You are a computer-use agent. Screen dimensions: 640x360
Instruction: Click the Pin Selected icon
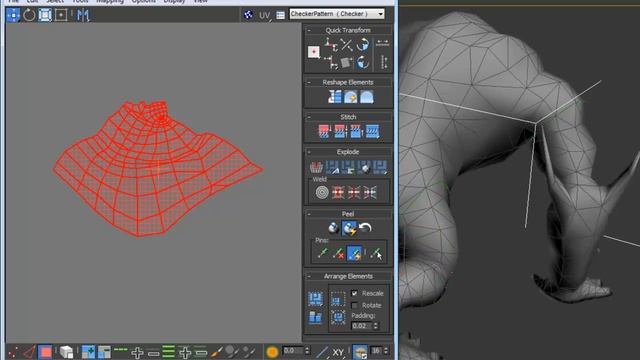(x=322, y=253)
